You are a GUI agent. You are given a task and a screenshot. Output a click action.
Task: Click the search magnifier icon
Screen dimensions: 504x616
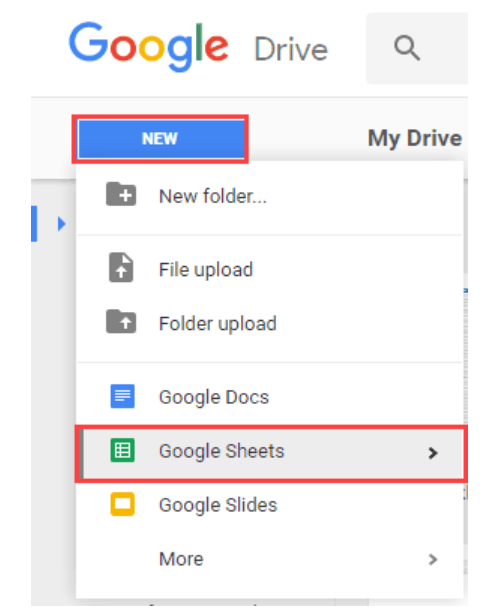tap(407, 48)
